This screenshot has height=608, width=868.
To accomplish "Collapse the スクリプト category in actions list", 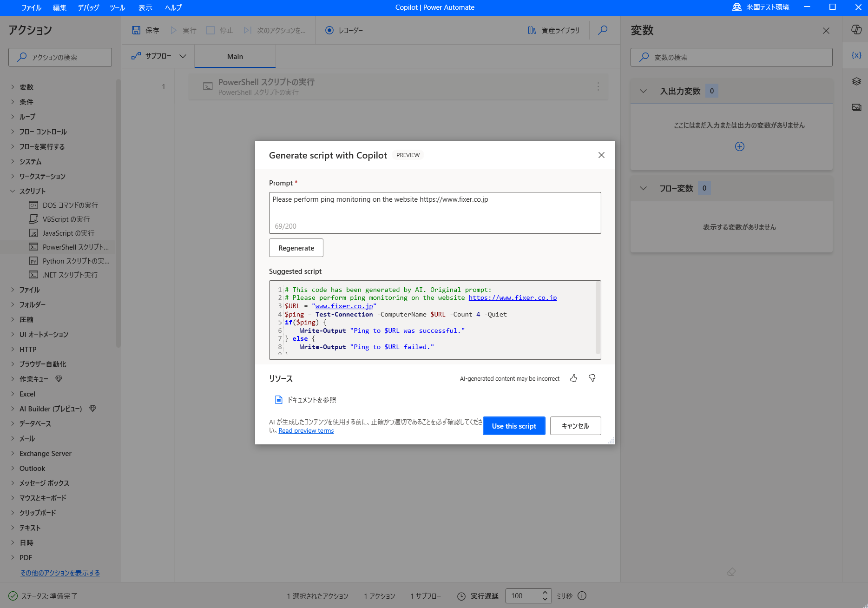I will pyautogui.click(x=13, y=191).
